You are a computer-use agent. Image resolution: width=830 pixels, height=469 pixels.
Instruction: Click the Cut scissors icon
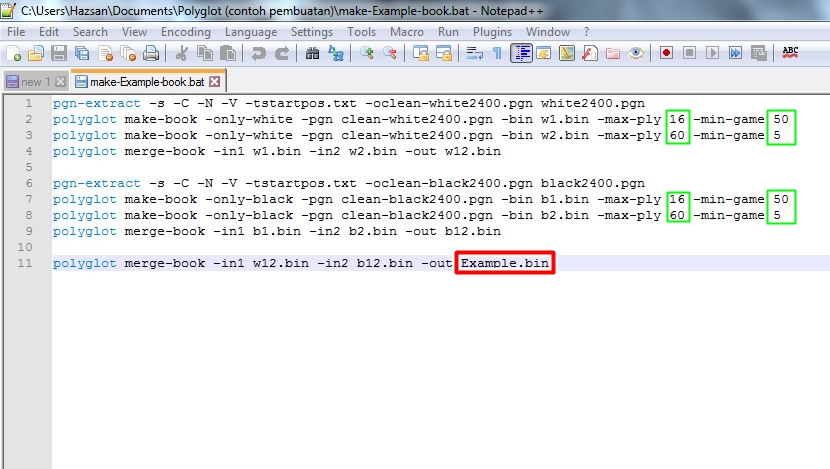(x=182, y=53)
